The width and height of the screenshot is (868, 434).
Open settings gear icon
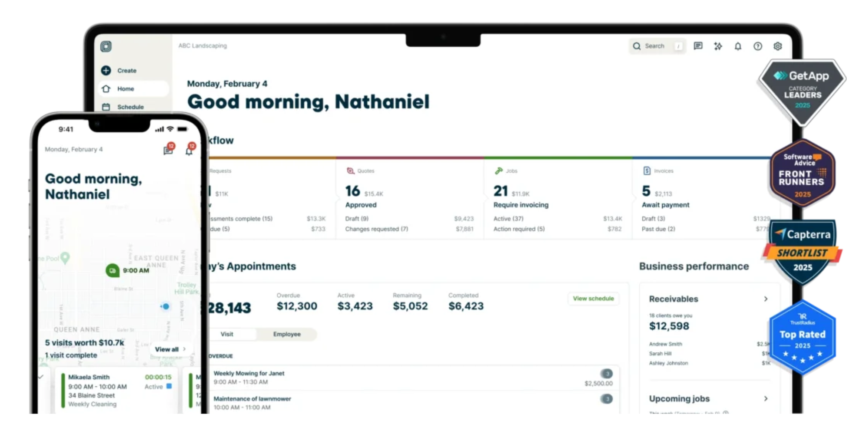click(x=778, y=46)
